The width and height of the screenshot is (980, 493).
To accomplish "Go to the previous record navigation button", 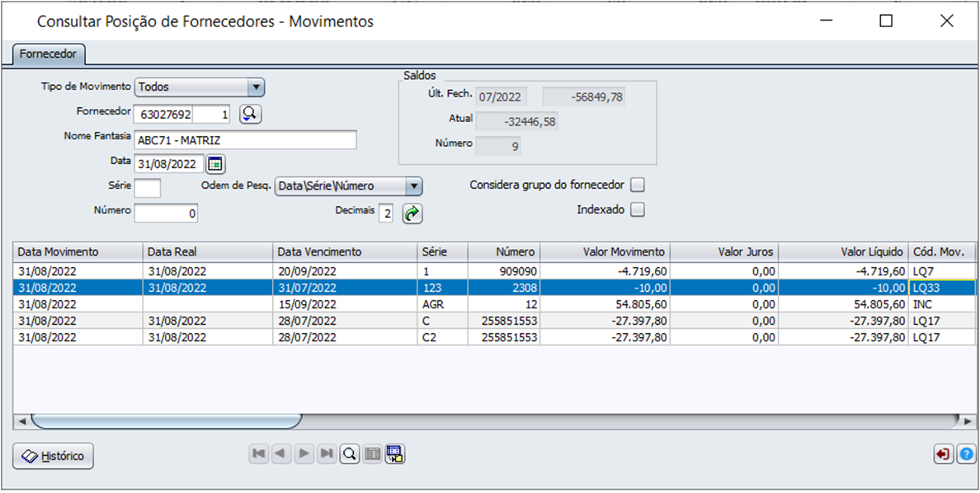I will [x=280, y=455].
